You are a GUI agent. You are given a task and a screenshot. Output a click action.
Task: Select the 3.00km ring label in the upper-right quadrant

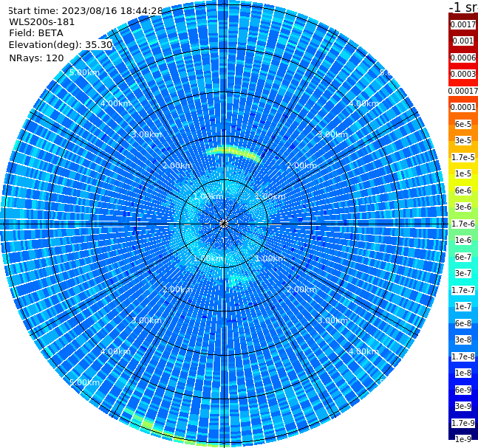(x=332, y=134)
